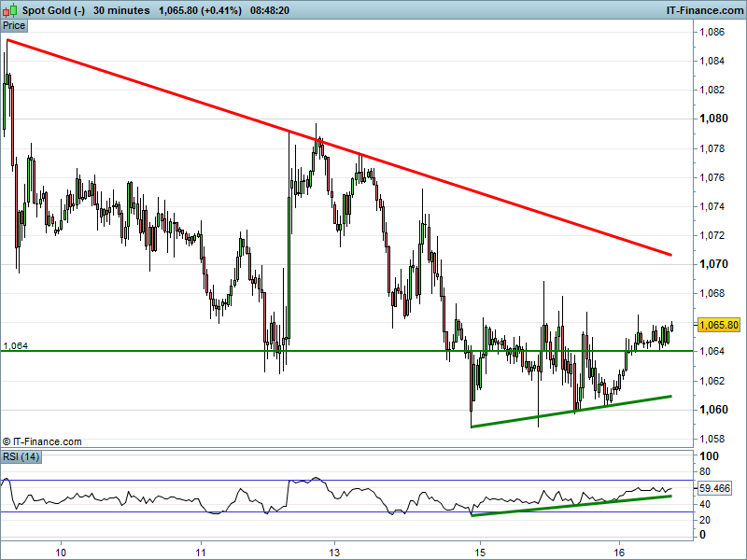
Task: Click the 1,064 support level label
Action: tap(15, 346)
